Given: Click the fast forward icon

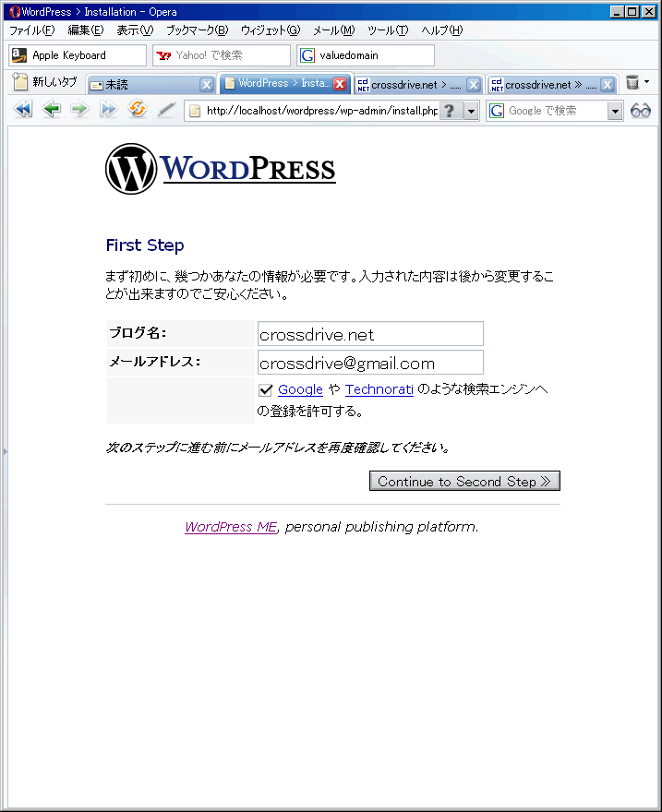Looking at the screenshot, I should tap(108, 110).
